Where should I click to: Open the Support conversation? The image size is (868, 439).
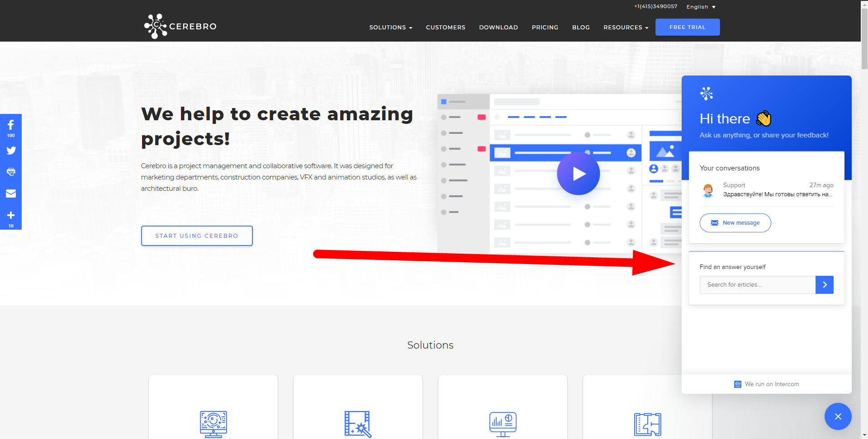(x=766, y=190)
